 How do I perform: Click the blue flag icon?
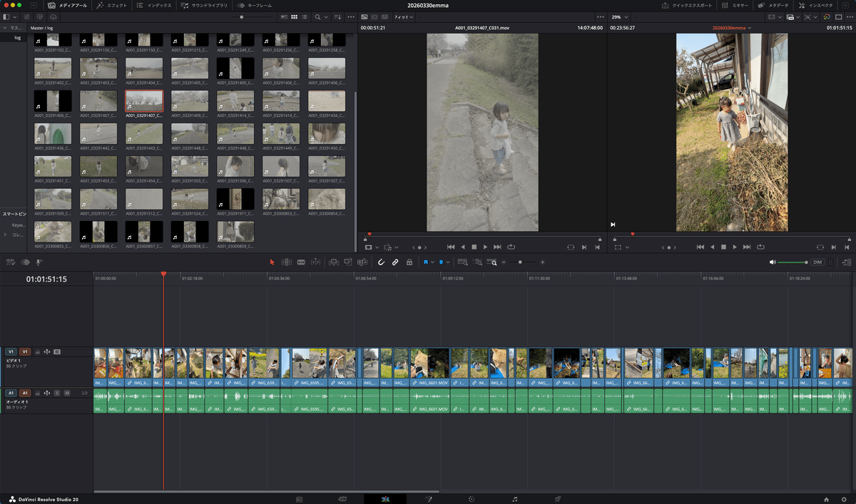426,262
